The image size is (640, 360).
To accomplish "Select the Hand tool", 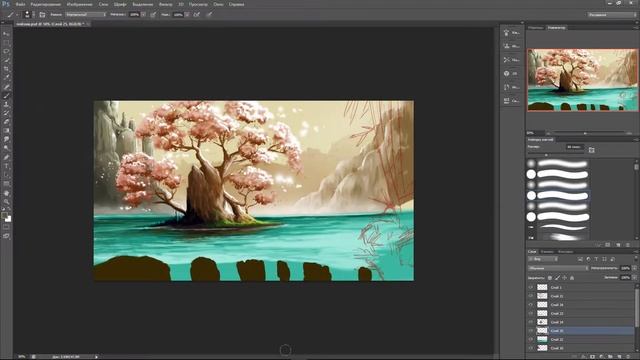I will (x=6, y=193).
